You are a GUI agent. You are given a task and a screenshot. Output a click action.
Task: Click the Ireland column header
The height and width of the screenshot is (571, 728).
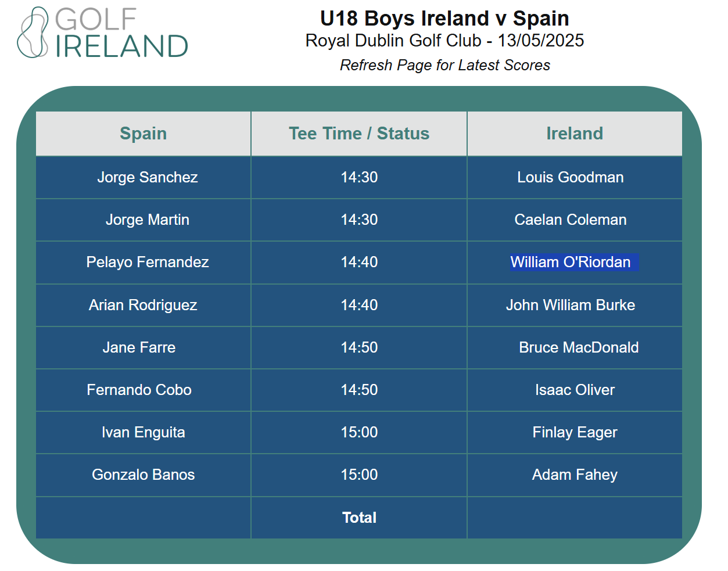[574, 134]
